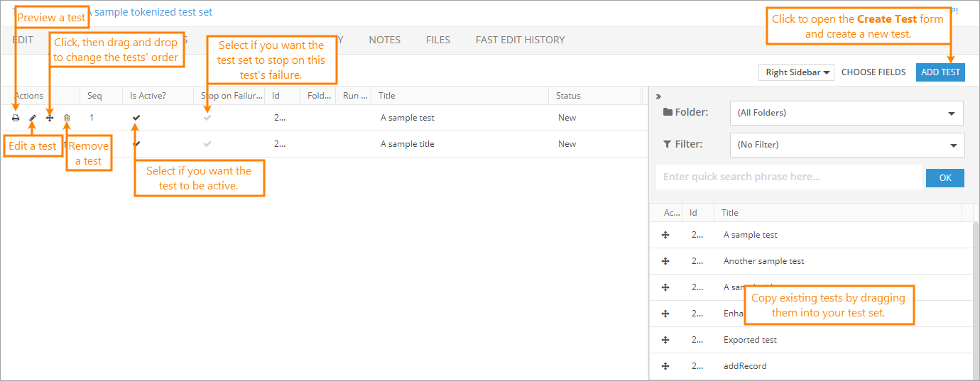The width and height of the screenshot is (980, 381).
Task: Click the ADD TEST button
Action: tap(940, 72)
